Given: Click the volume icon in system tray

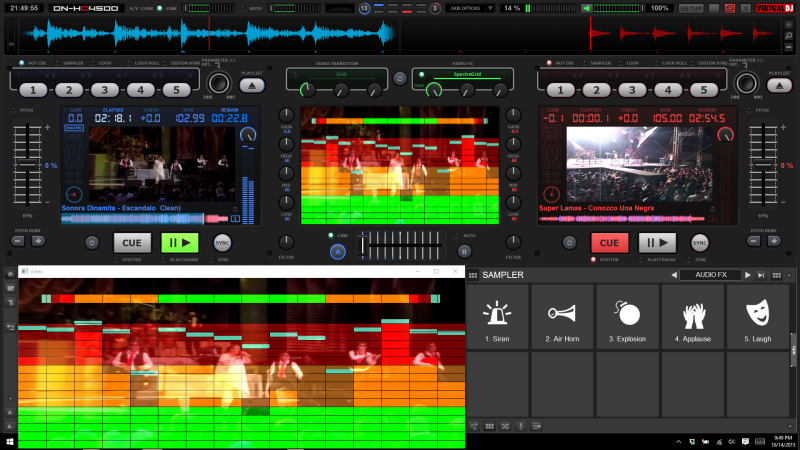Looking at the screenshot, I should [x=732, y=442].
